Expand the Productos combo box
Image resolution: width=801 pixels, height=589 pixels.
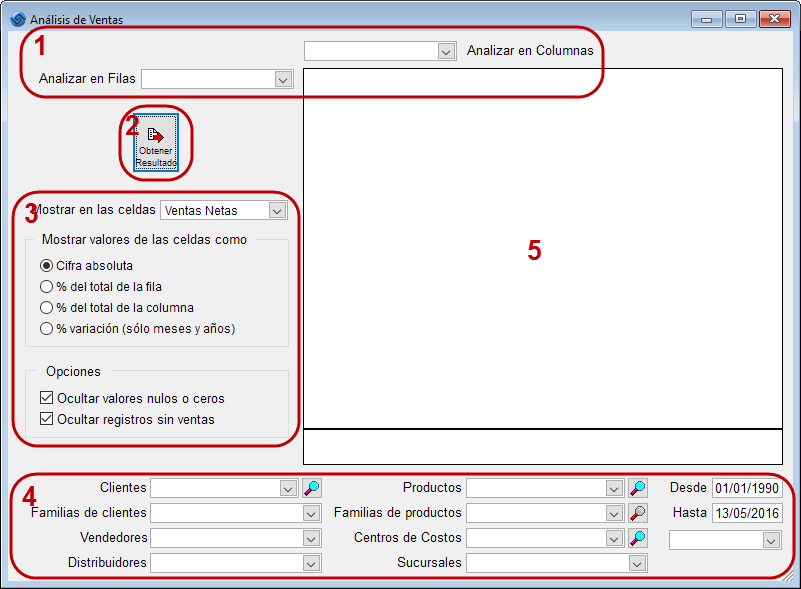614,488
